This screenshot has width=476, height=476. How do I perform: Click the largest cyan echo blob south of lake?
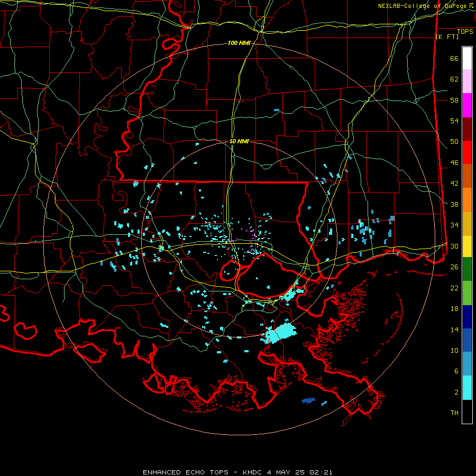280,333
